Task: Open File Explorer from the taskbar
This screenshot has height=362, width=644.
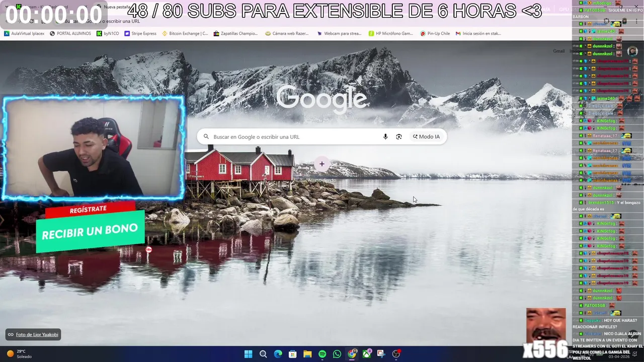Action: point(307,354)
